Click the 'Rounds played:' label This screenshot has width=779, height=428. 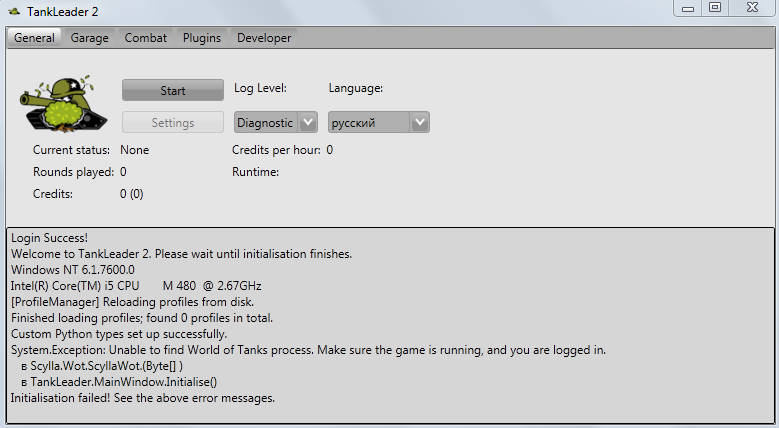(74, 172)
